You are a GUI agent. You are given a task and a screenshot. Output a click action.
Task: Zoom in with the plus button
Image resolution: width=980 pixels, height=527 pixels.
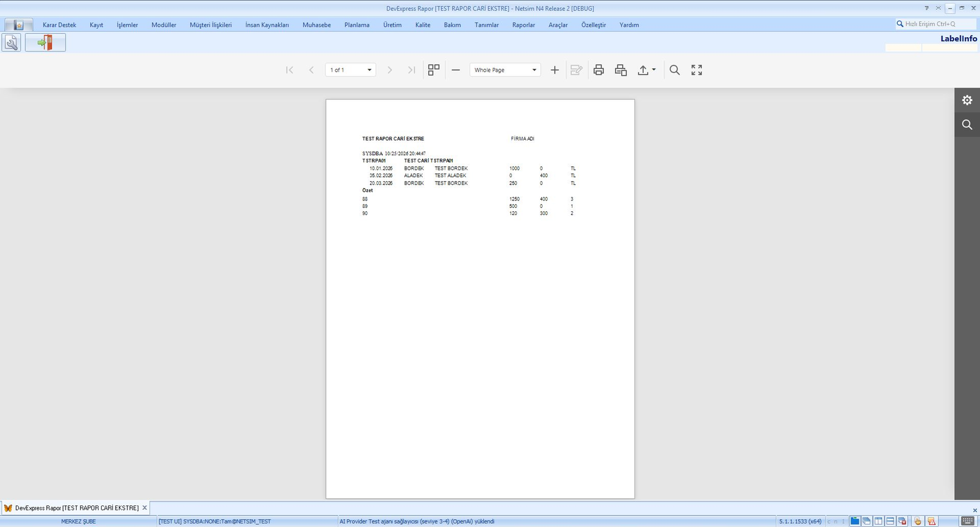[x=555, y=70]
